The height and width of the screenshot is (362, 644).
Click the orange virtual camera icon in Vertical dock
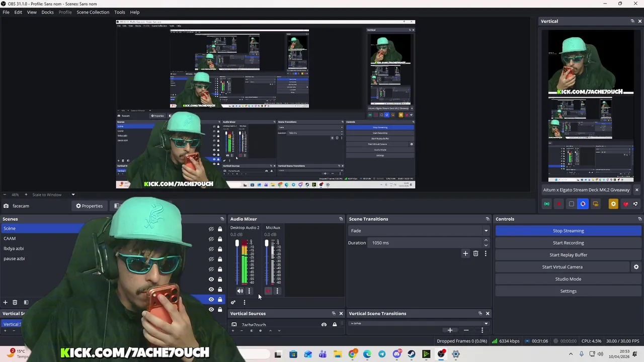click(x=595, y=204)
